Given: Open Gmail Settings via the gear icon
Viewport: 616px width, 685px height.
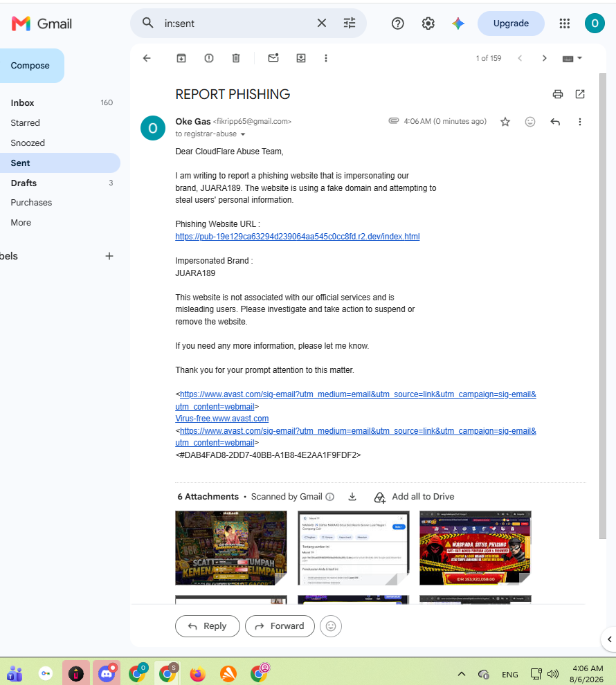Looking at the screenshot, I should point(428,24).
